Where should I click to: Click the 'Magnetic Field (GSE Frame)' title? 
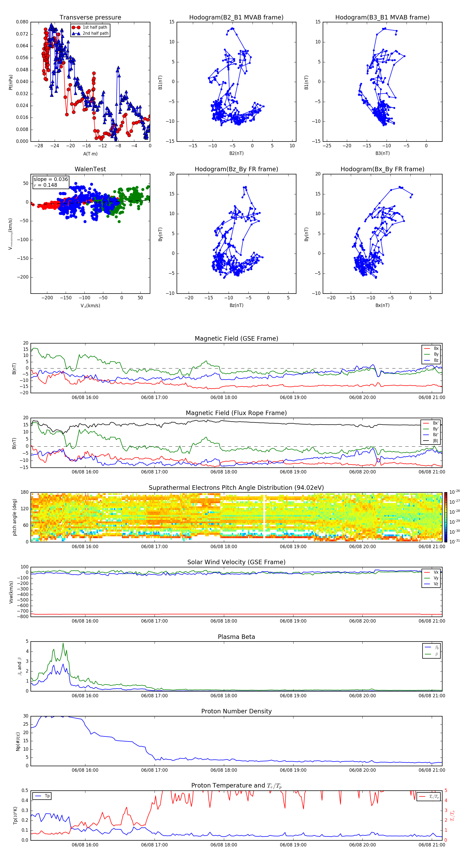[x=236, y=339]
